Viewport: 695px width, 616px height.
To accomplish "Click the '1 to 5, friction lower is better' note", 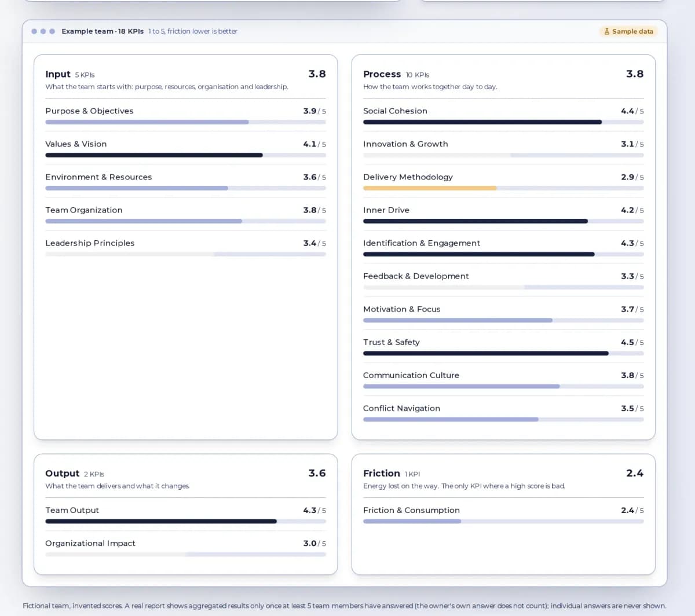I will (x=193, y=31).
